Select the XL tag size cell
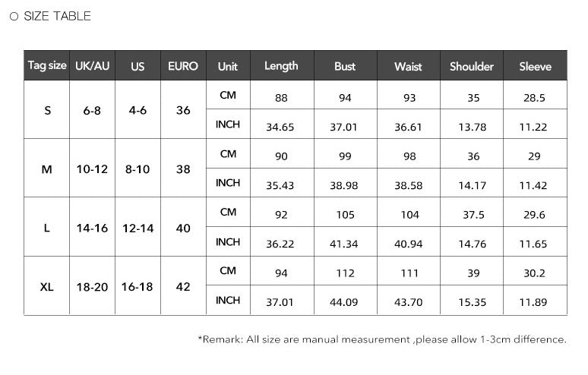The height and width of the screenshot is (375, 588). (47, 286)
